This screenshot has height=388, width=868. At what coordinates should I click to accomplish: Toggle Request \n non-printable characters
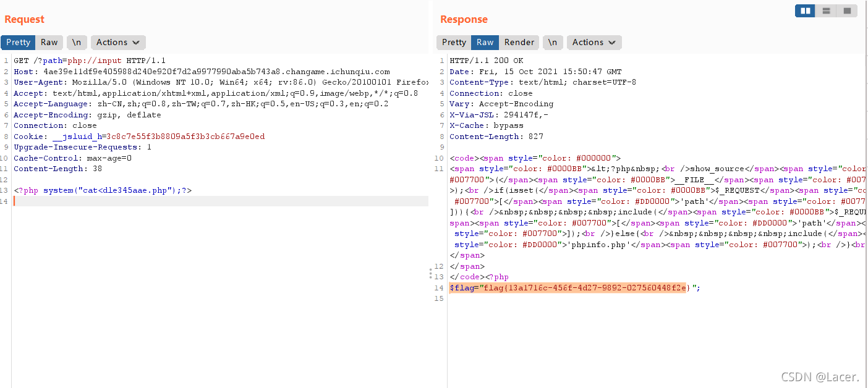click(x=77, y=42)
